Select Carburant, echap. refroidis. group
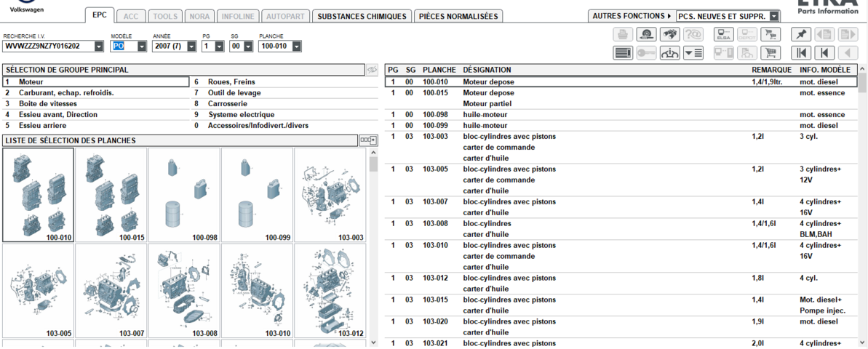Viewport: 868px width, 349px height. click(96, 93)
